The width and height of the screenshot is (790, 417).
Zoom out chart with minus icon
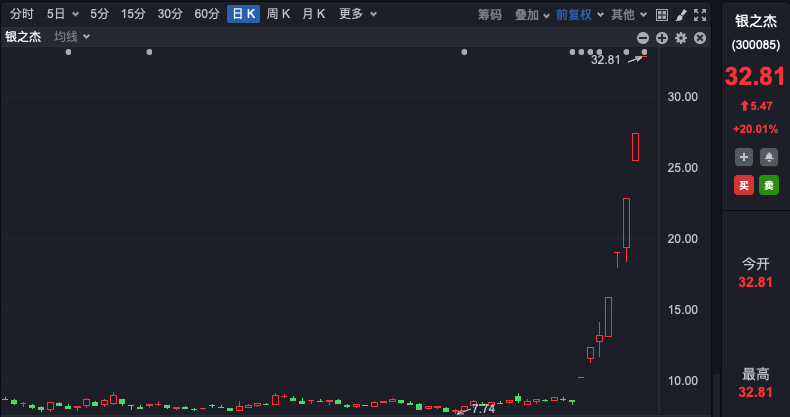642,38
